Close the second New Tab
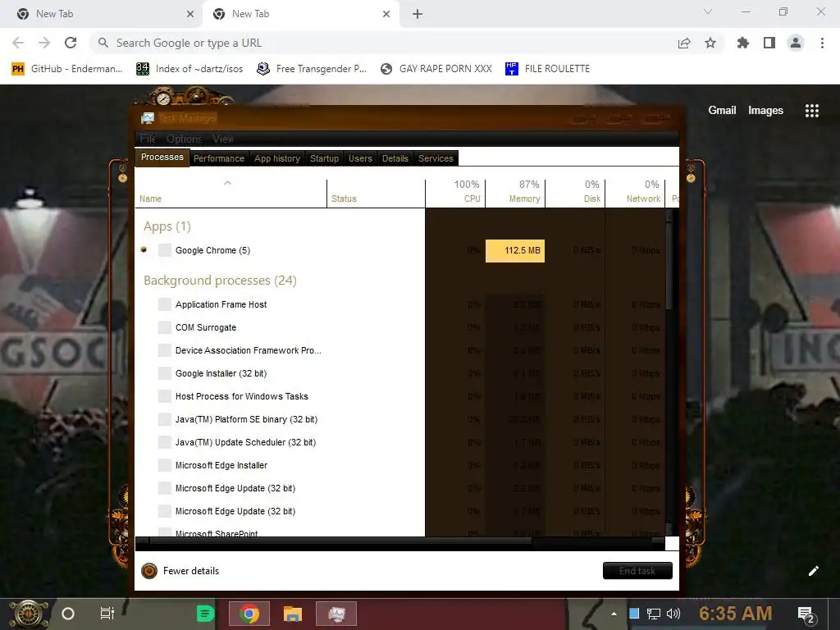This screenshot has height=630, width=840. (386, 15)
